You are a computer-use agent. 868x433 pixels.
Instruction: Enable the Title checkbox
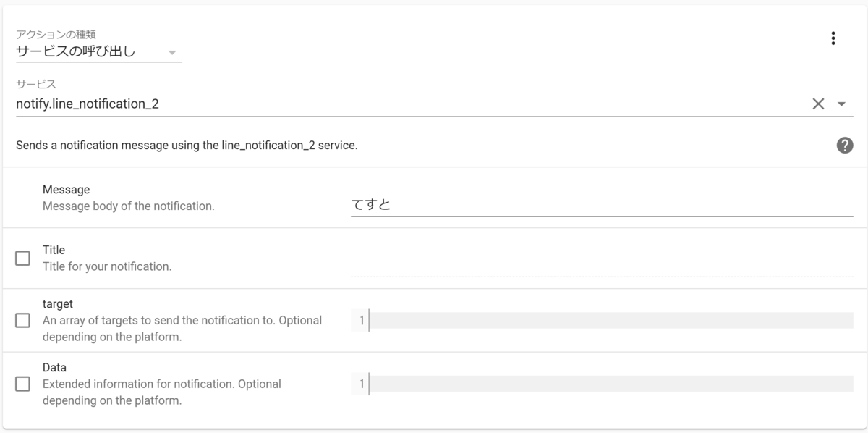(x=22, y=258)
